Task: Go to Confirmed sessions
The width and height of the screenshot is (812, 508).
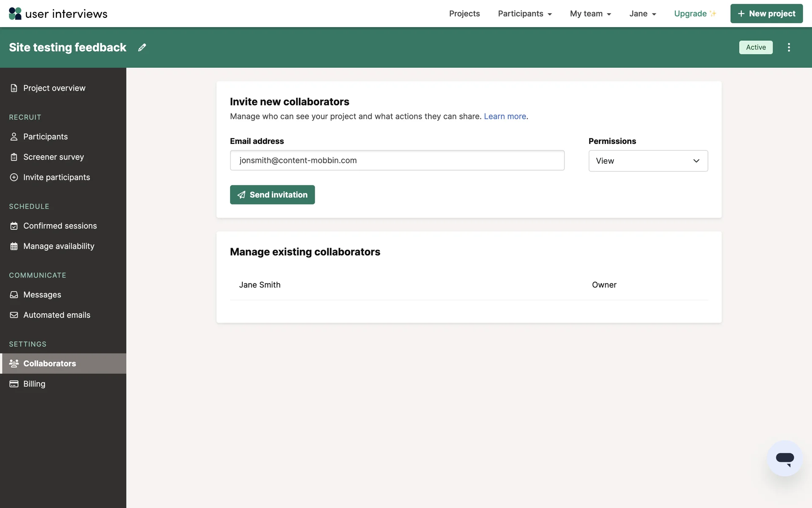Action: click(x=60, y=226)
